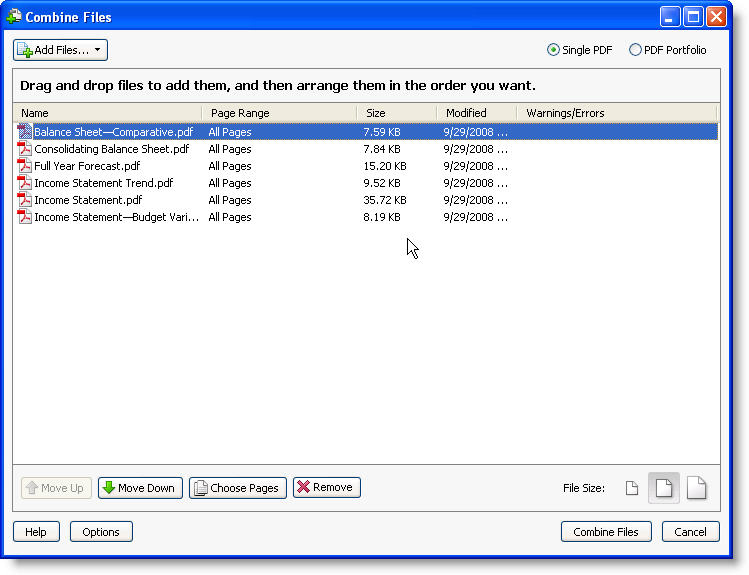This screenshot has height=575, width=749.
Task: Choose the smaller file size icon
Action: click(x=631, y=488)
